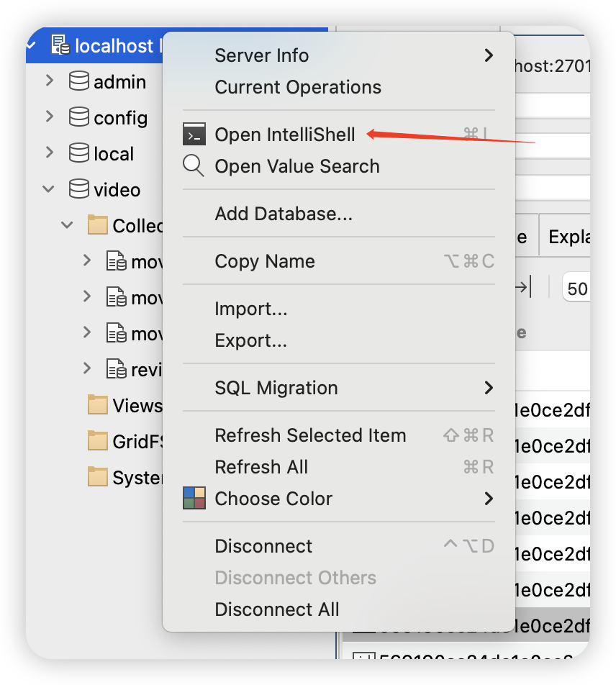Collapse the Collections folder

(x=68, y=225)
